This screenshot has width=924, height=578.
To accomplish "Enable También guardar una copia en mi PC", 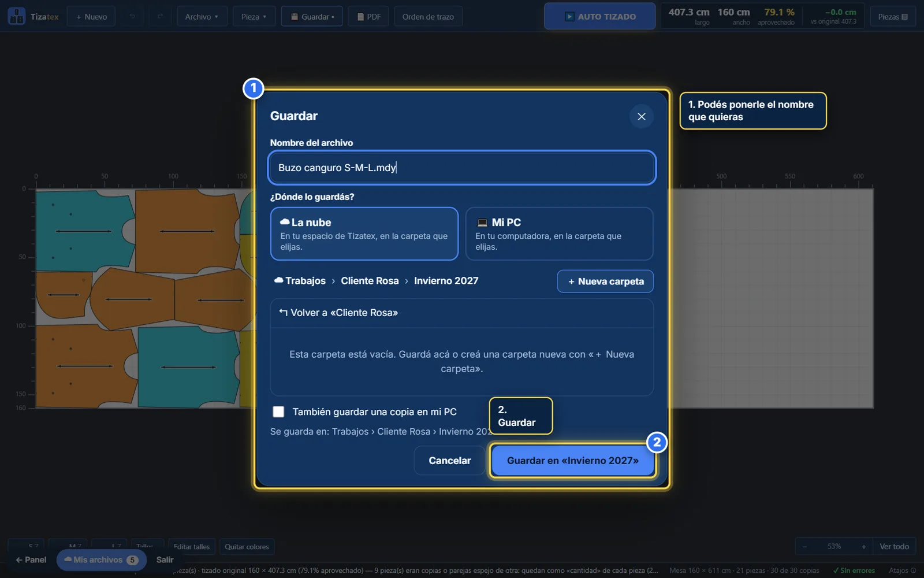I will click(x=278, y=412).
